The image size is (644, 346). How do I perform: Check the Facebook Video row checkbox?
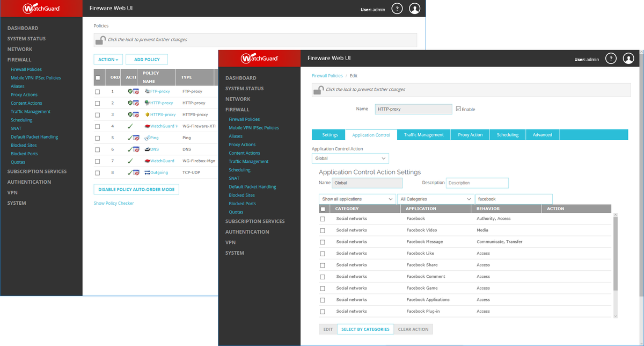[x=323, y=230]
